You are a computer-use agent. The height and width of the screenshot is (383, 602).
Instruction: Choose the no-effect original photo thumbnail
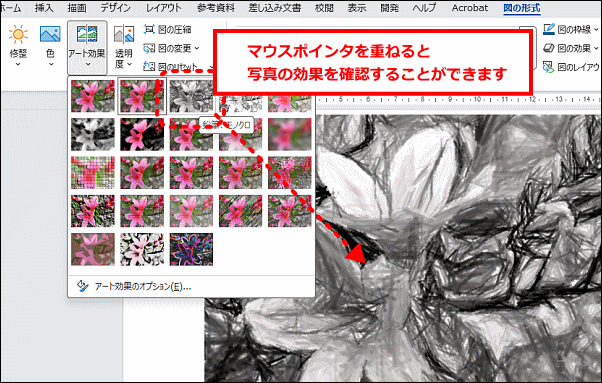click(x=93, y=96)
